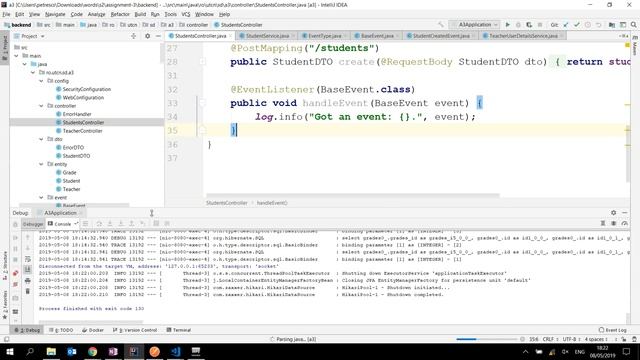Image resolution: width=640 pixels, height=360 pixels.
Task: Open Debug panel settings gear
Action: [x=613, y=213]
